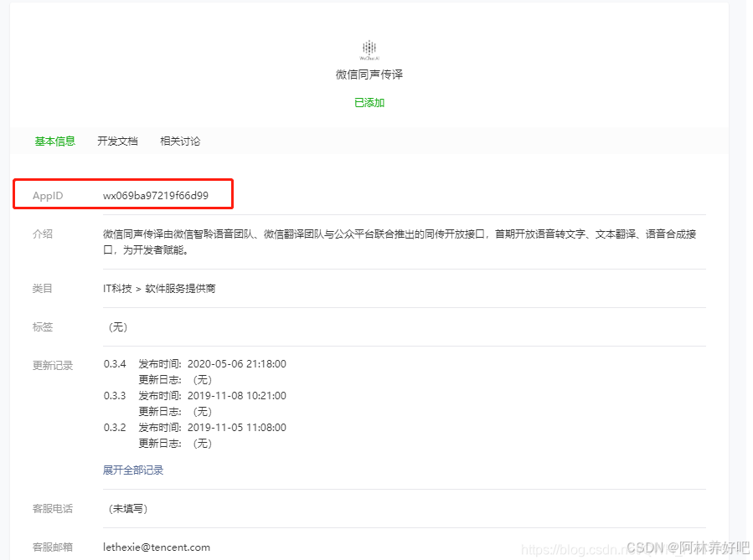The width and height of the screenshot is (753, 560).
Task: Click the (无) value in the 标签 row
Action: 118,326
